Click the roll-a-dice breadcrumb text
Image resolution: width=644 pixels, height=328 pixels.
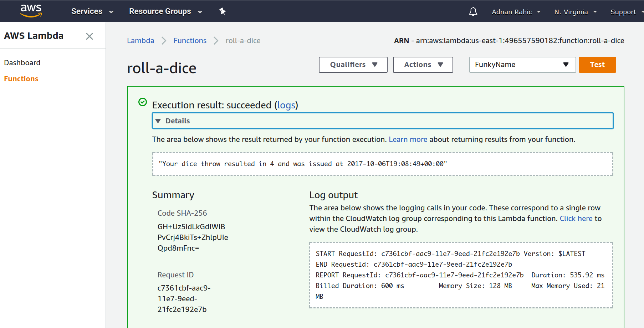243,41
